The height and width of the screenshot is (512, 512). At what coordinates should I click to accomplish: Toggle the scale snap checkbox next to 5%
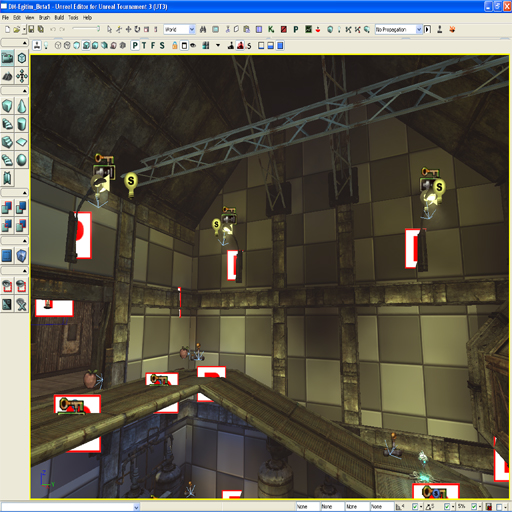click(x=474, y=507)
